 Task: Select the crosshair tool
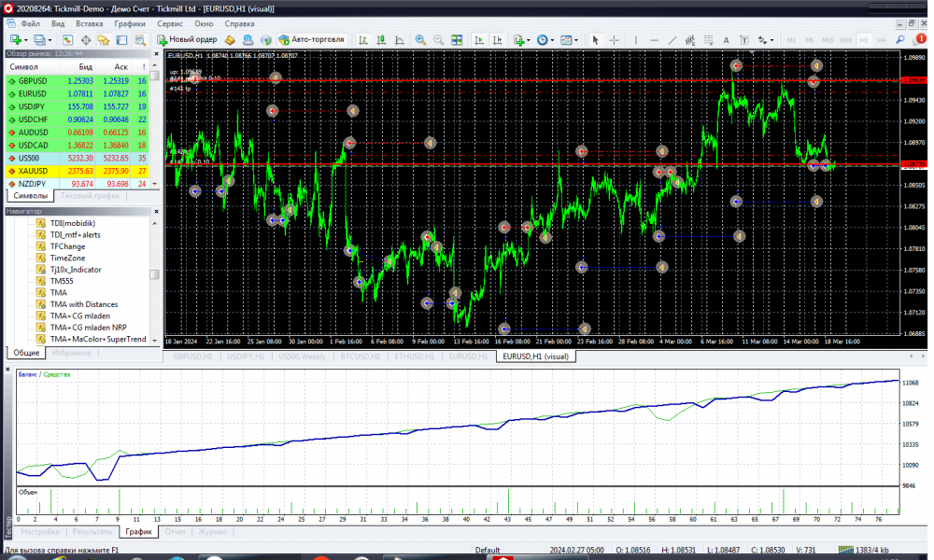[x=615, y=40]
